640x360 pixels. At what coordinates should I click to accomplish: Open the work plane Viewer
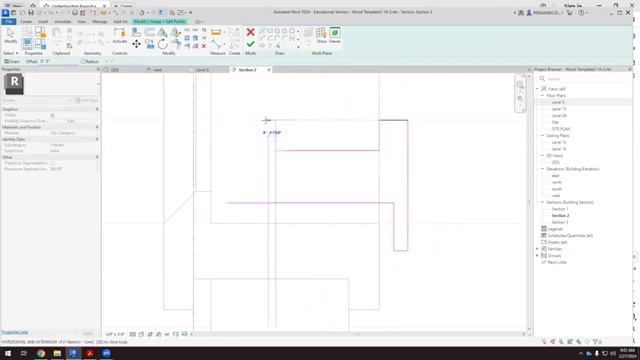(335, 35)
